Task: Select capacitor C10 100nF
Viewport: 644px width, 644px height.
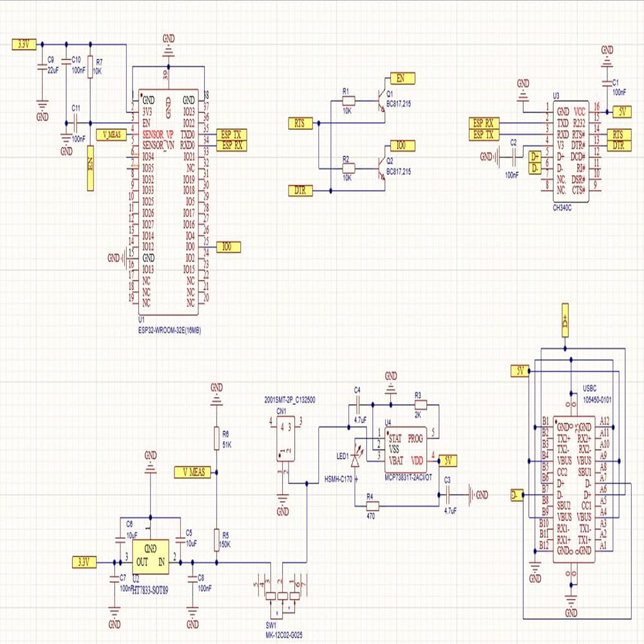Action: 66,62
